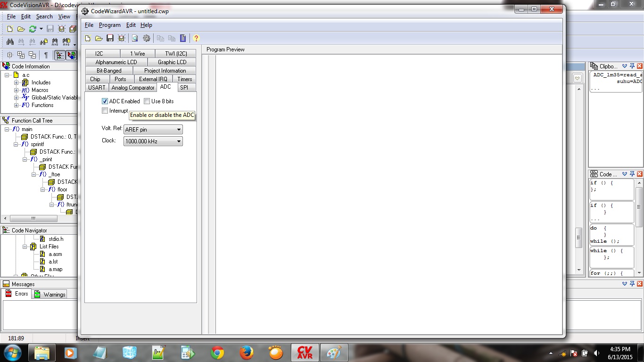Check the Use 8 bits checkbox
This screenshot has width=644, height=362.
tap(147, 101)
